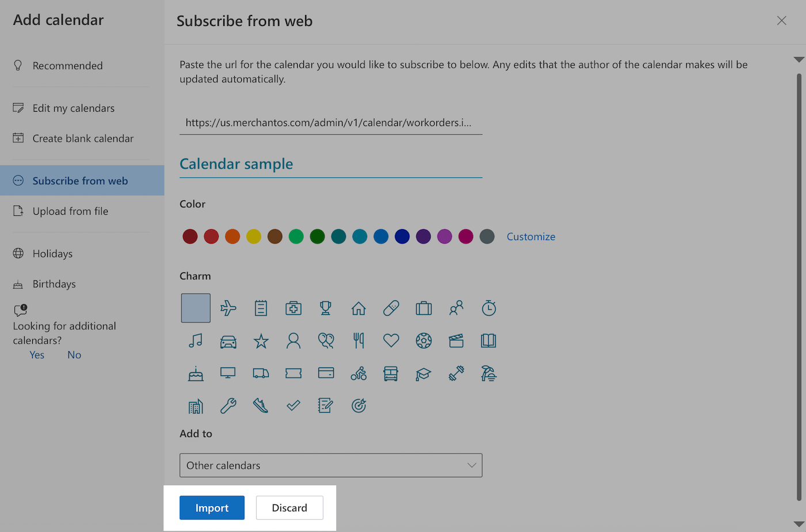Select the music note charm
This screenshot has height=532, width=806.
click(x=195, y=341)
